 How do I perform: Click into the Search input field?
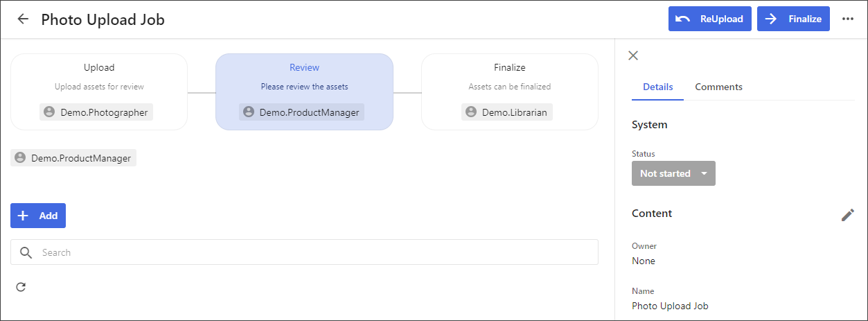(x=304, y=252)
